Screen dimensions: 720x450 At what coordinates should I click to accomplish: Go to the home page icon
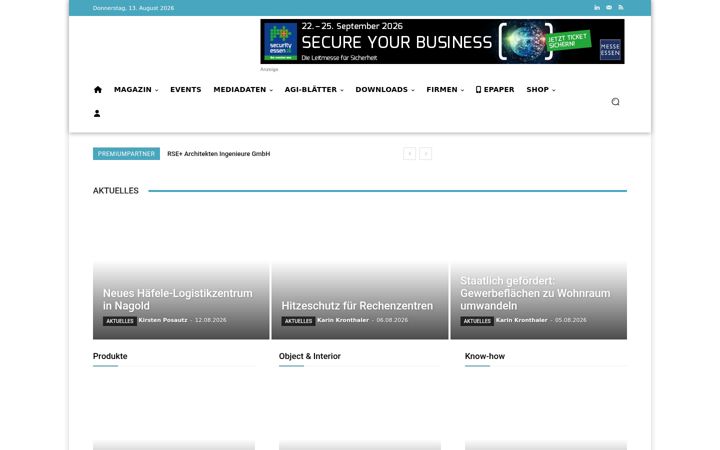(98, 90)
